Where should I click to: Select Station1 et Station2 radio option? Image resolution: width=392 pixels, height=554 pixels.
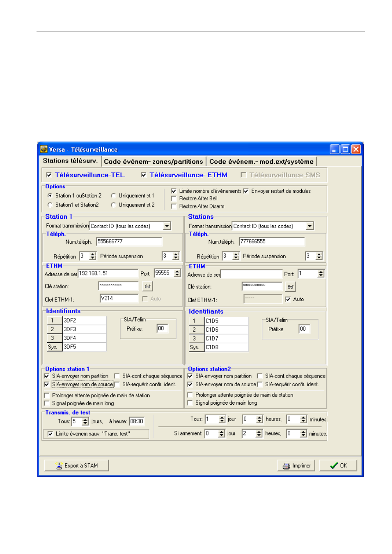point(50,205)
